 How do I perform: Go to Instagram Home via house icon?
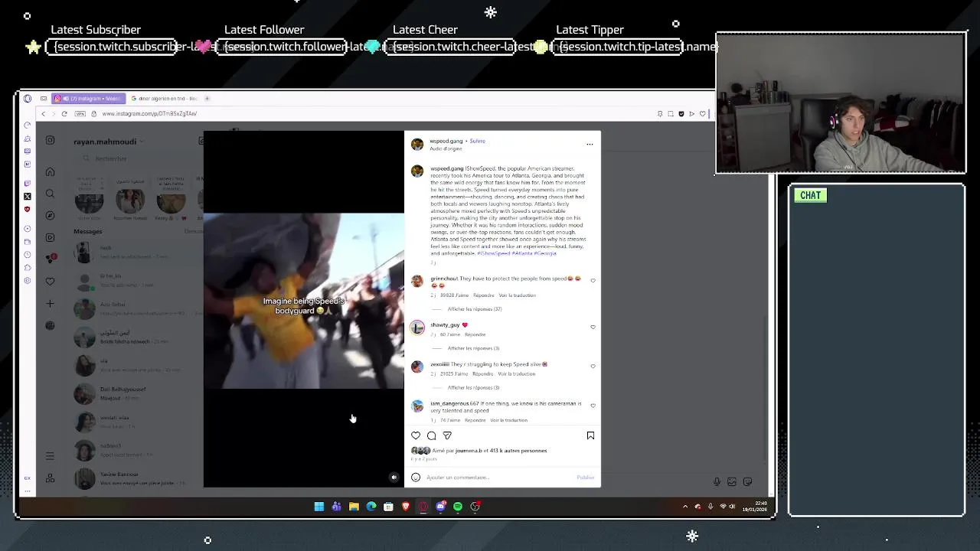(50, 171)
